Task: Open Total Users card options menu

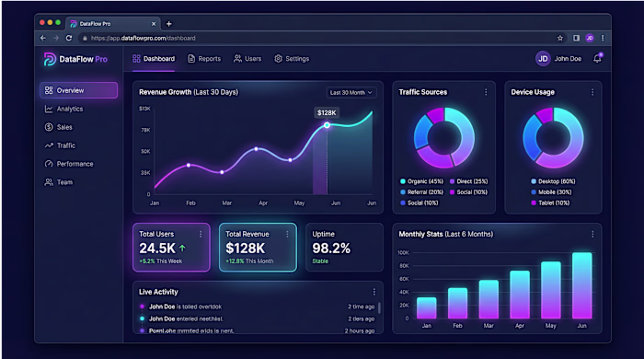Action: 201,234
